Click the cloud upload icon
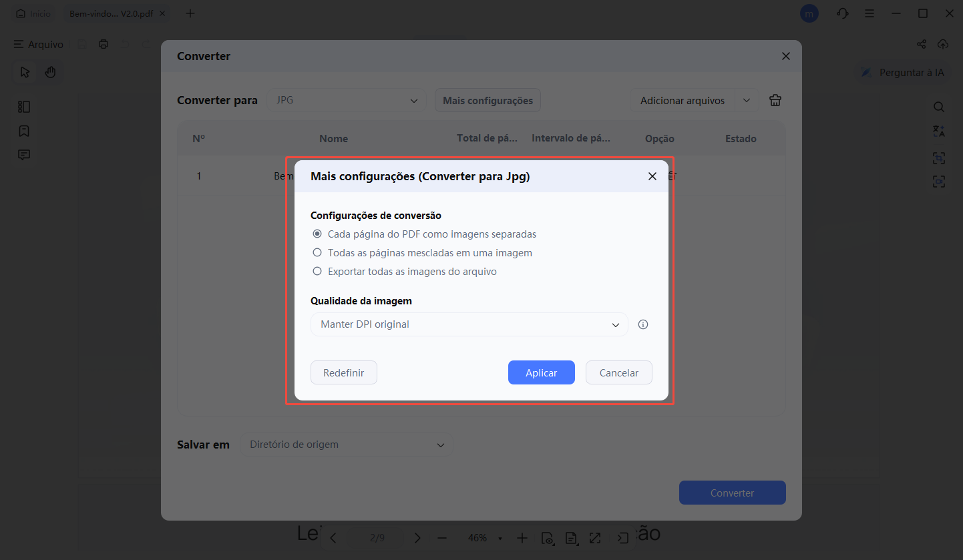 click(x=943, y=44)
